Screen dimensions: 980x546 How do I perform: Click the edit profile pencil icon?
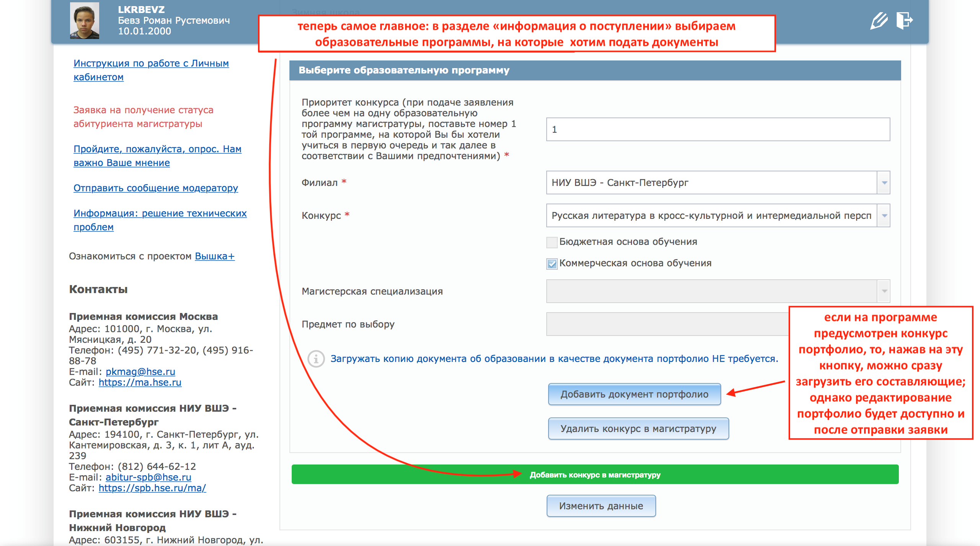pyautogui.click(x=879, y=21)
